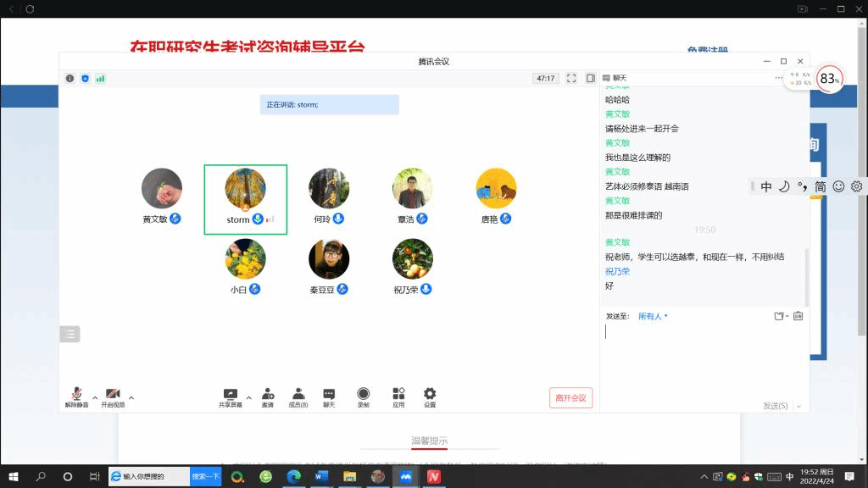Open the Members (成员) list
Screen dimensions: 868x488
click(x=298, y=396)
